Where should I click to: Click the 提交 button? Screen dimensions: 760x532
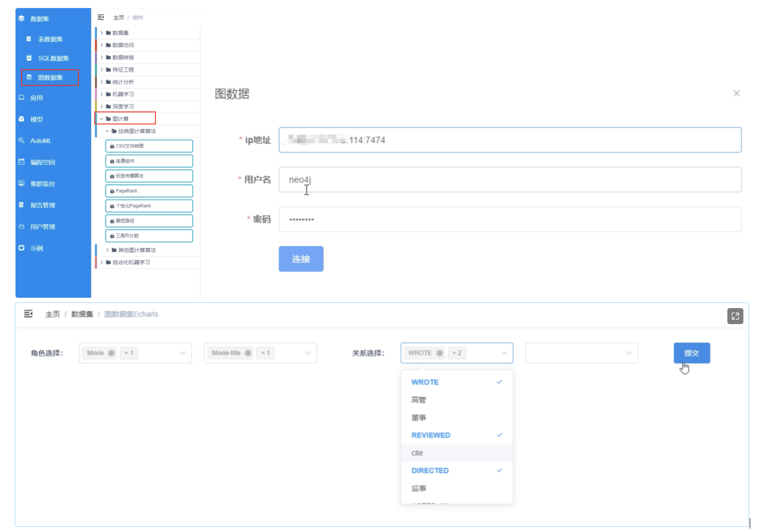click(x=692, y=353)
